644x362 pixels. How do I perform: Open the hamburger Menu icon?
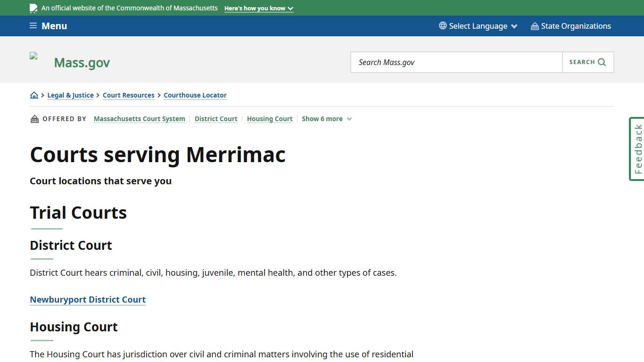pos(33,26)
